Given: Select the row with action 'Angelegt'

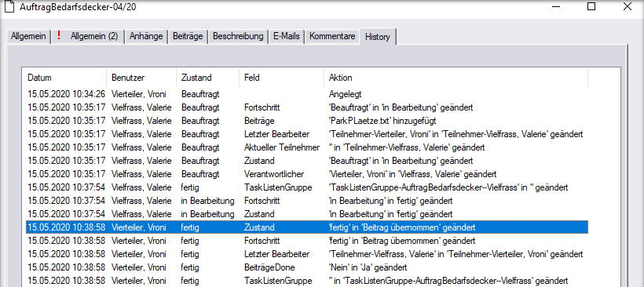Looking at the screenshot, I should (x=307, y=94).
